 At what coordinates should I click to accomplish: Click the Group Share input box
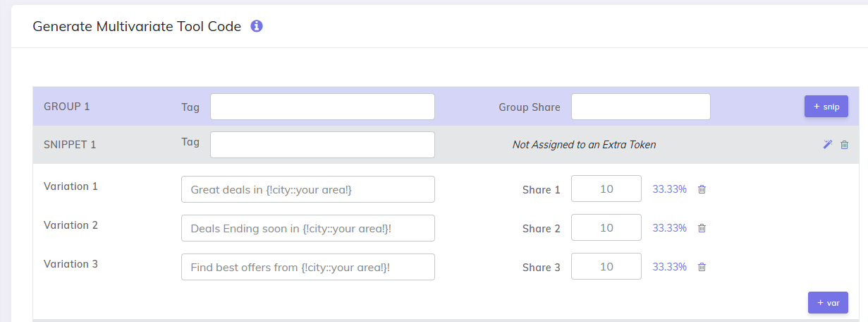pos(640,107)
